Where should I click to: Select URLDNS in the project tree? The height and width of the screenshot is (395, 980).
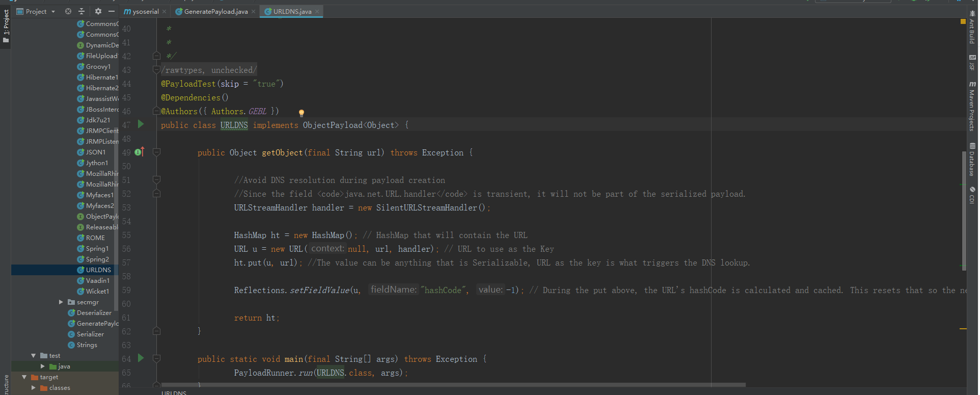click(x=98, y=270)
